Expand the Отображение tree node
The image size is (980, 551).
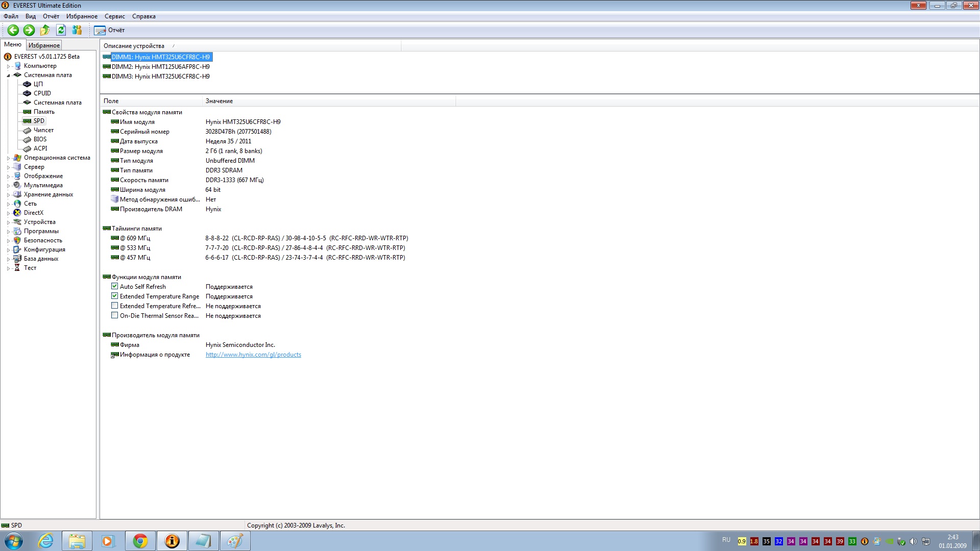(8, 177)
